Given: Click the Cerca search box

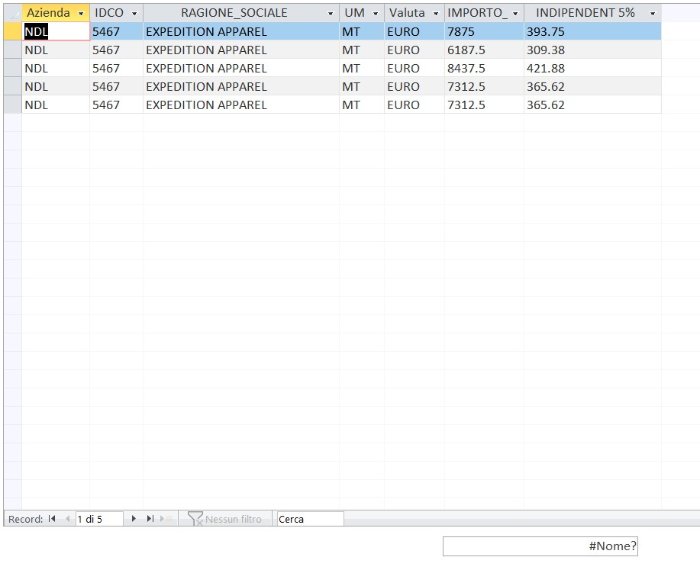Looking at the screenshot, I should [x=310, y=519].
